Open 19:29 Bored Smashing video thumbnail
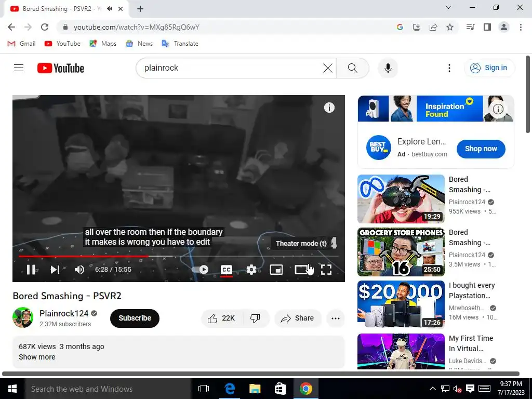Viewport: 532px width, 399px height. [x=401, y=198]
